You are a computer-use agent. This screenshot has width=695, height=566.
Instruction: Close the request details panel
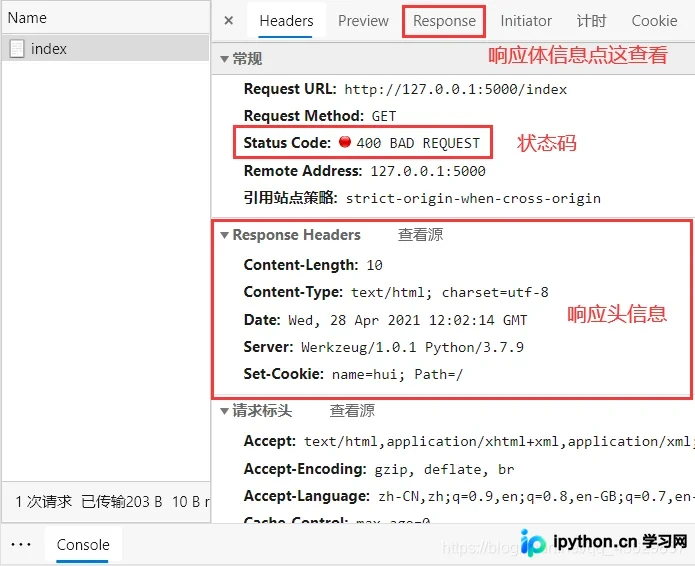229,20
